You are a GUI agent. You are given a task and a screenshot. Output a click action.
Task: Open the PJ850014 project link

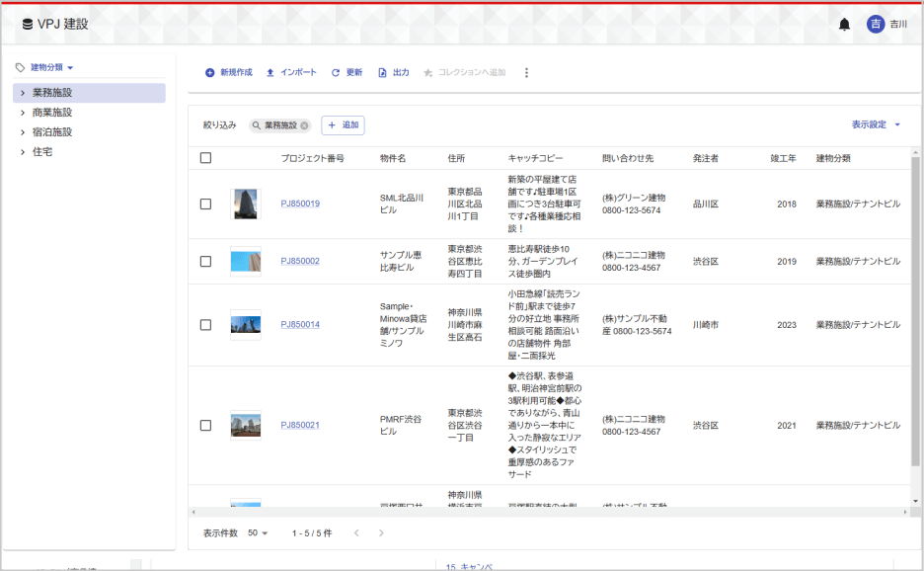pos(298,324)
